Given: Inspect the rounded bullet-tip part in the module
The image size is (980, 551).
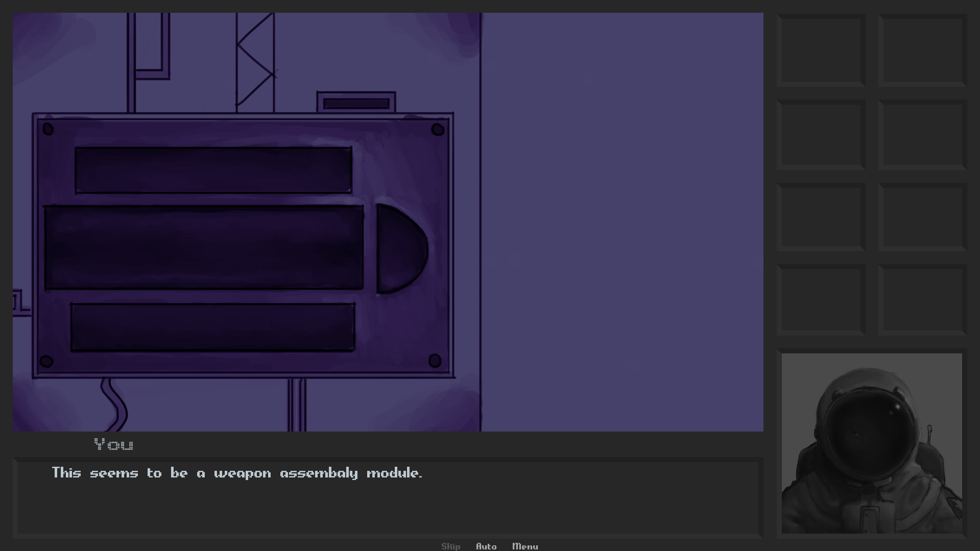Looking at the screenshot, I should point(402,249).
